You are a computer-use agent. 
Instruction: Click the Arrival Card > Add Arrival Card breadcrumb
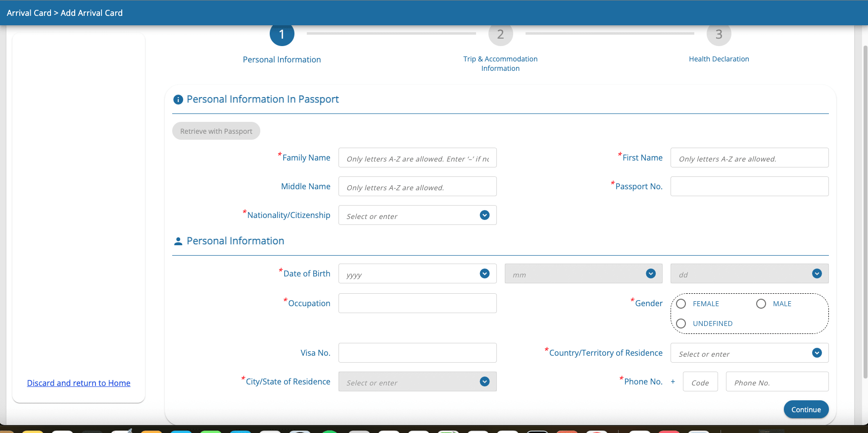coord(65,13)
